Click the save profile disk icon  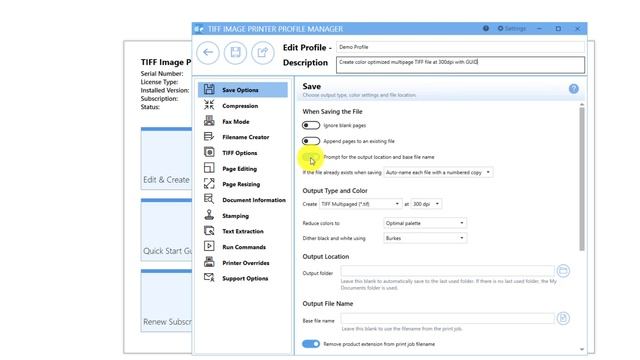point(235,53)
